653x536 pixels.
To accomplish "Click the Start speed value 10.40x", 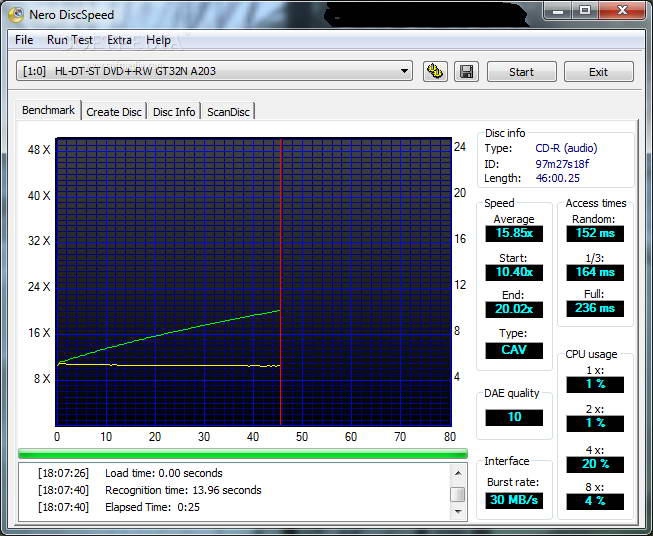I will [x=514, y=272].
